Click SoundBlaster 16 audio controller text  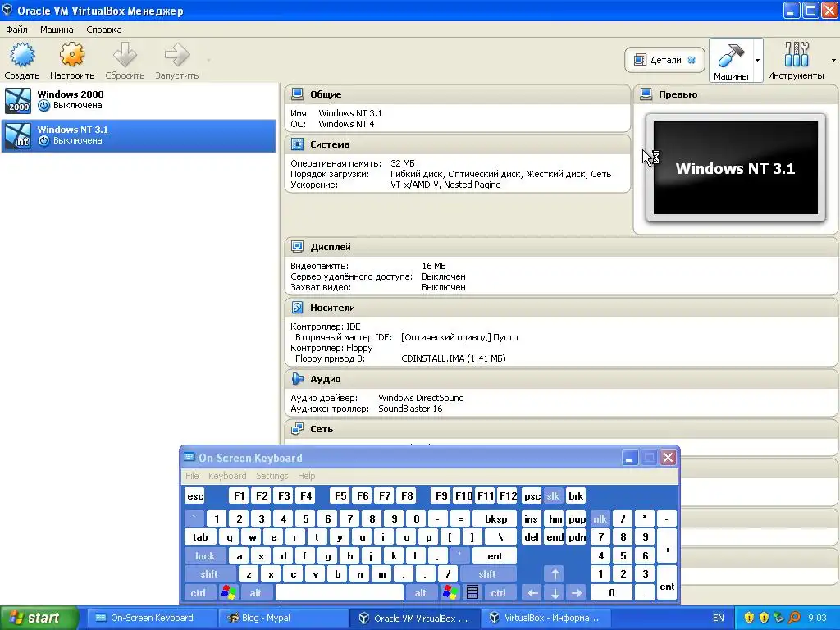pyautogui.click(x=410, y=409)
